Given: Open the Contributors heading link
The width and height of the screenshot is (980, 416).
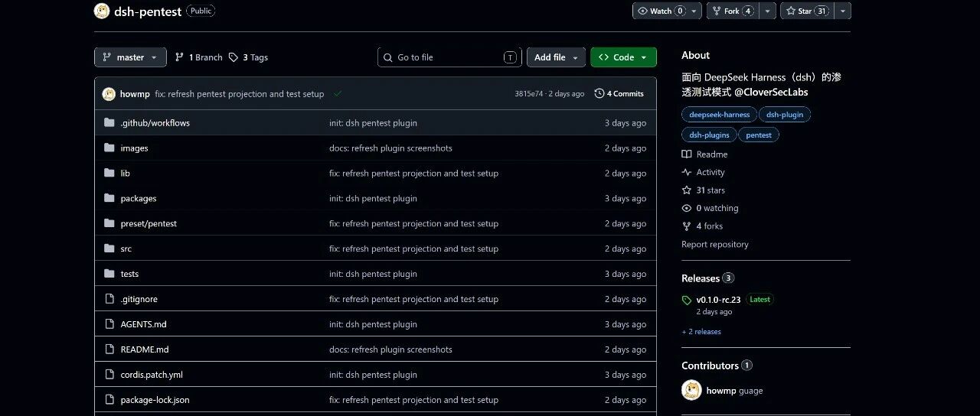Looking at the screenshot, I should [x=717, y=366].
